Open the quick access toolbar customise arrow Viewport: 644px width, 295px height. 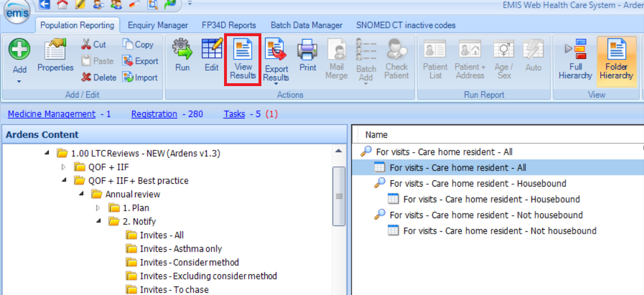190,3
